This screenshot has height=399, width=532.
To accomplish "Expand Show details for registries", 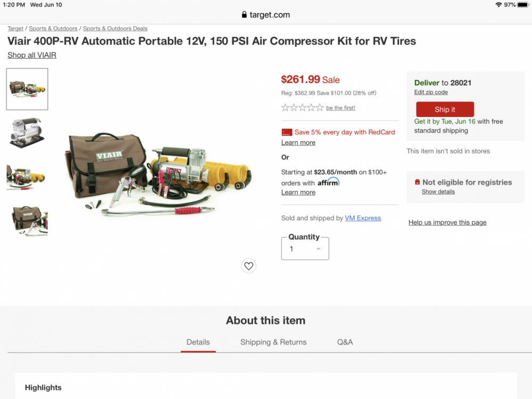I will (x=438, y=192).
